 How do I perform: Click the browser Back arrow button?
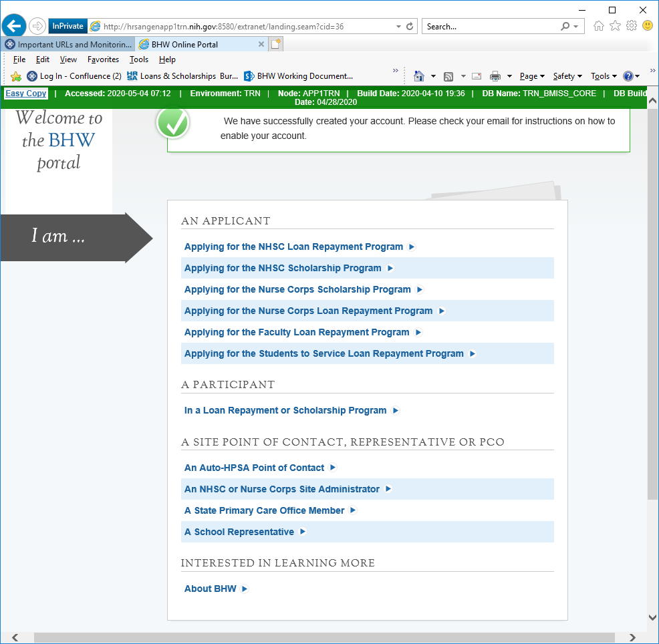coord(14,26)
